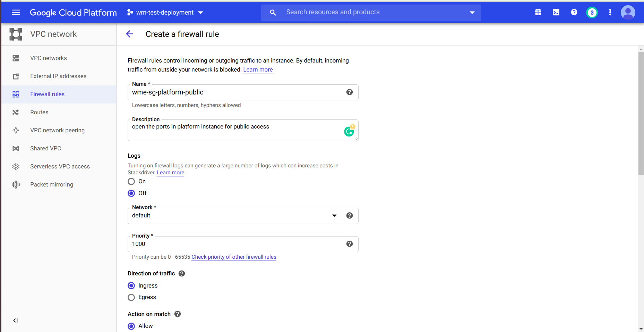This screenshot has height=332, width=644.
Task: Select the Egress traffic direction
Action: tap(131, 297)
